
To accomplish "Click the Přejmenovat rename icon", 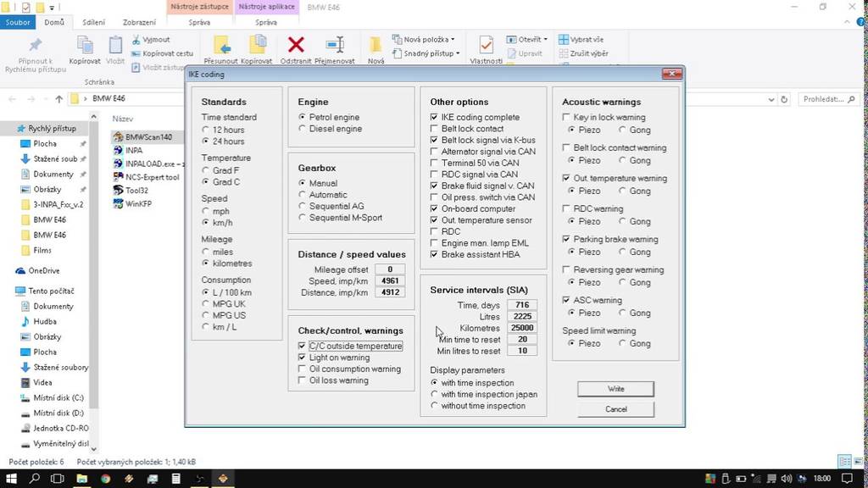I will pyautogui.click(x=335, y=44).
